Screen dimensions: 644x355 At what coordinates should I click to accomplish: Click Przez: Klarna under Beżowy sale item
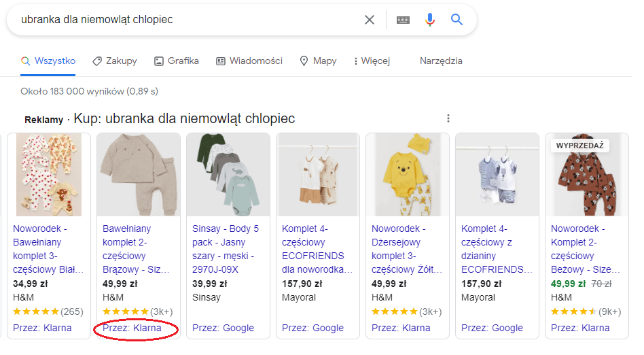[x=580, y=328]
